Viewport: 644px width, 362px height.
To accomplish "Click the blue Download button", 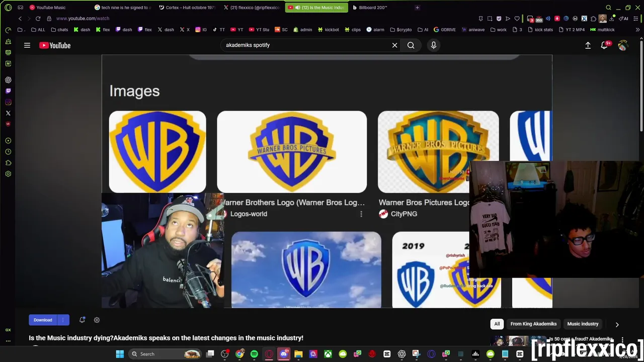I will (43, 320).
